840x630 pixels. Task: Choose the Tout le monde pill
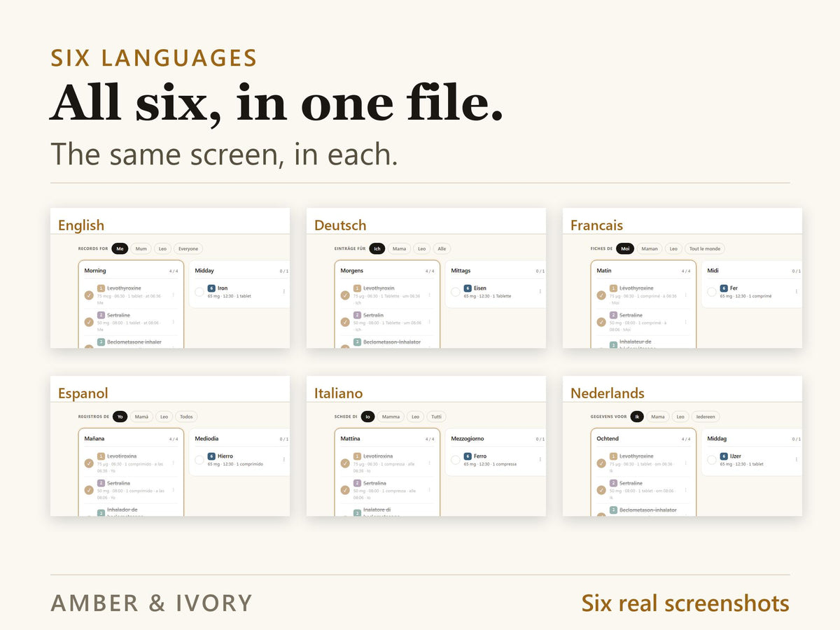pyautogui.click(x=704, y=248)
